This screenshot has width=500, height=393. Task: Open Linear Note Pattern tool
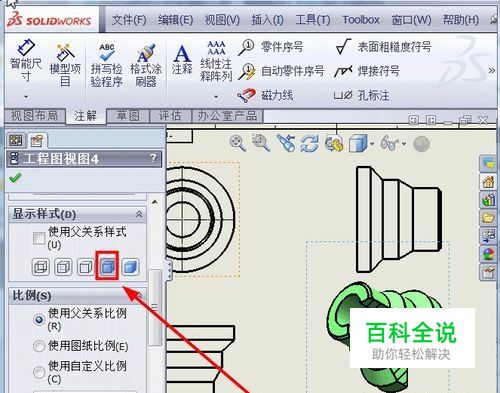(216, 62)
